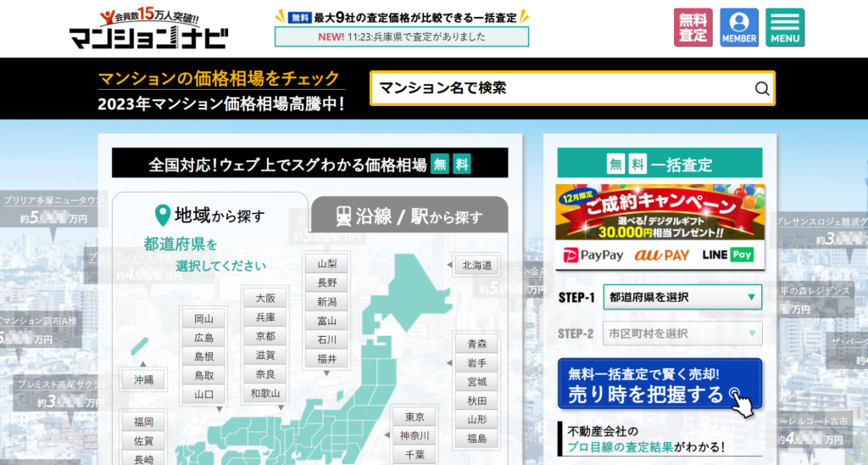
Task: Open the MEMBER account icon
Action: pos(739,27)
